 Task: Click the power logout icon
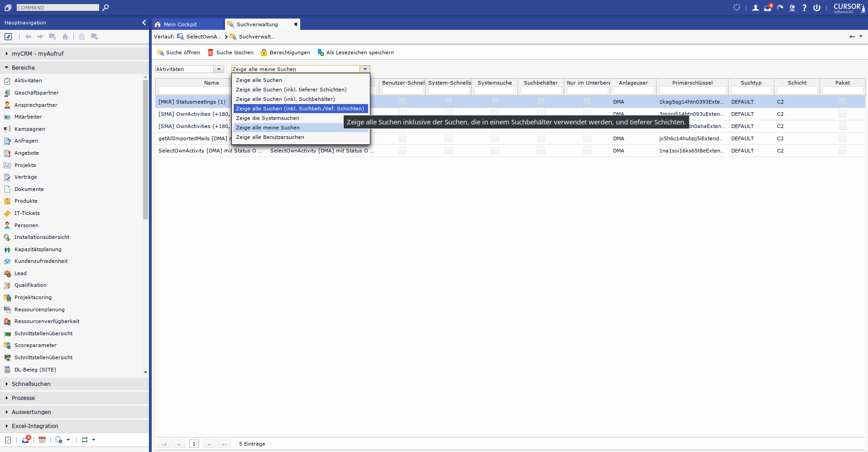816,8
